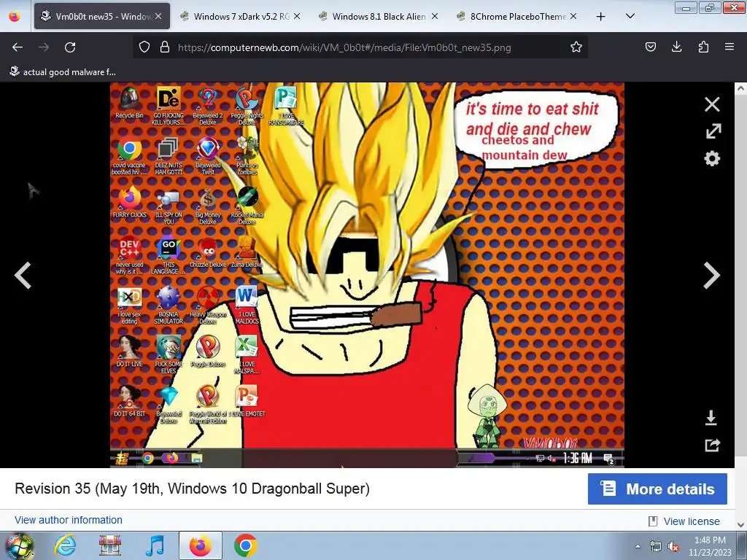Show hidden system tray icons
The image size is (747, 560).
(638, 546)
